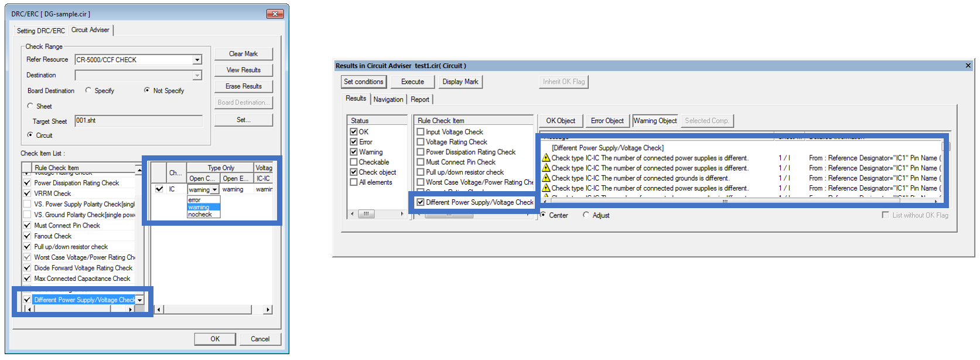Click Cancel in the DRC/ERC dialog
Viewport: 980px width, 360px height.
(260, 339)
